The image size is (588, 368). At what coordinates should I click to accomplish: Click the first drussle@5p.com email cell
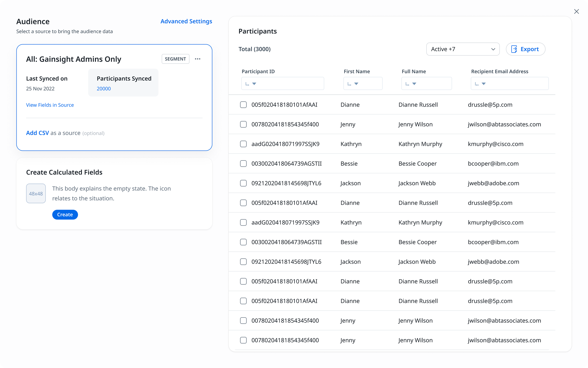(x=490, y=105)
